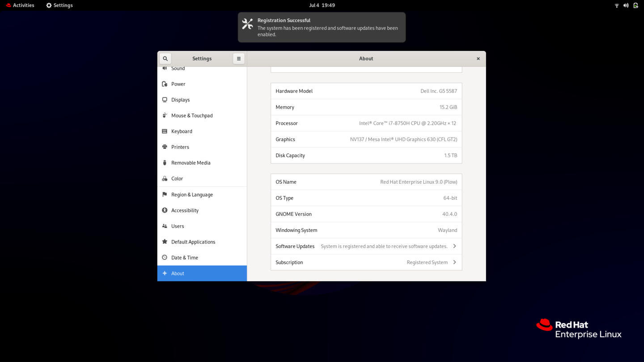Click the battery icon in top bar
644x362 pixels.
pos(636,5)
